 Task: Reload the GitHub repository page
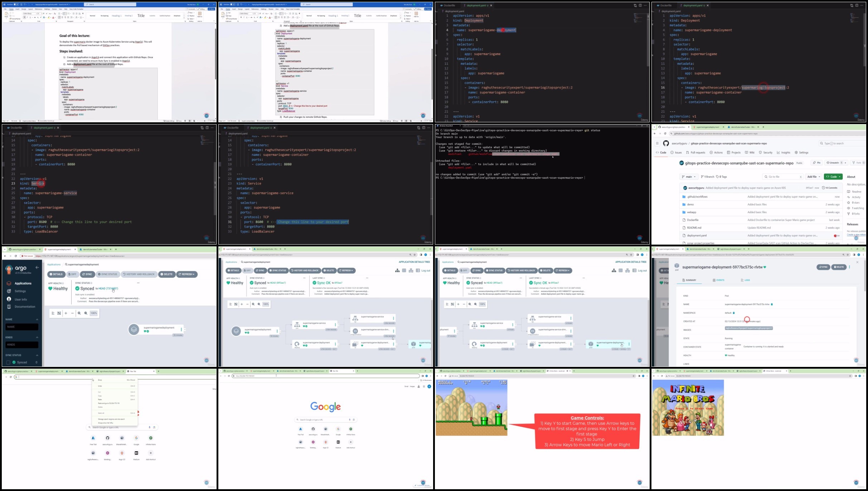pos(665,134)
